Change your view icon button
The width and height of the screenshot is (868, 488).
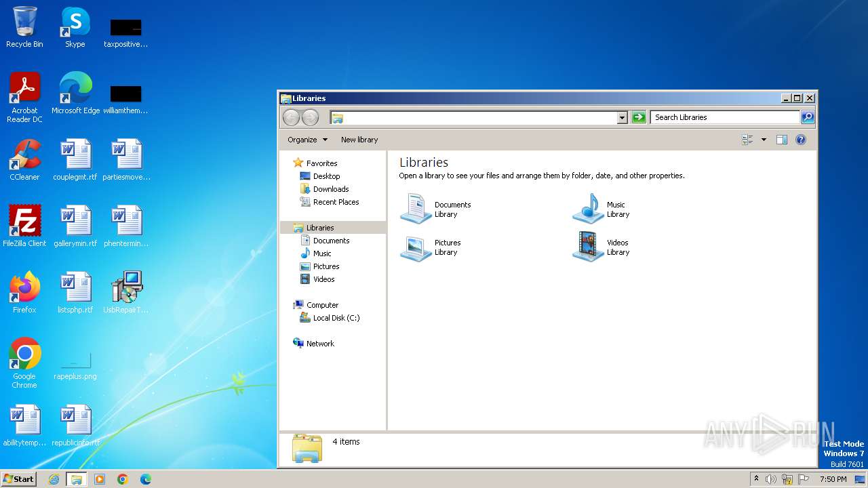(x=747, y=140)
